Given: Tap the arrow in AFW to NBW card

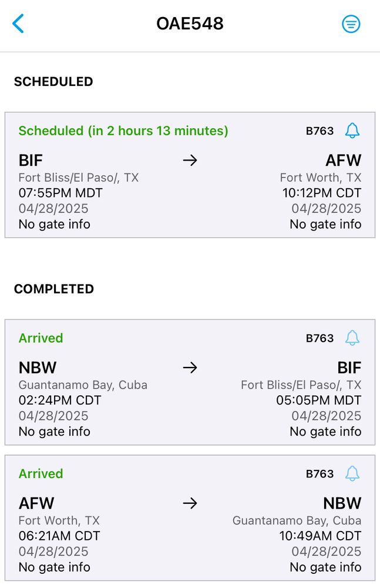Looking at the screenshot, I should [x=190, y=503].
